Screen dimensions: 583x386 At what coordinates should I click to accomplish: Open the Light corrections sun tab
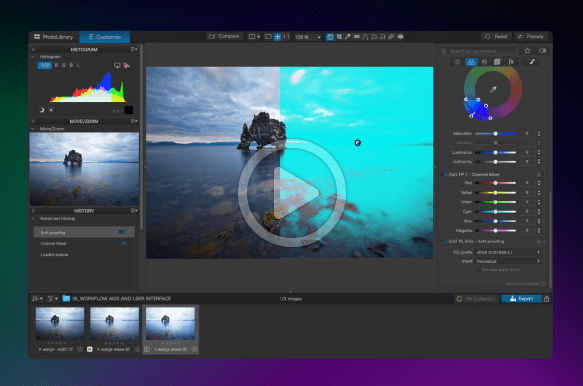[457, 62]
